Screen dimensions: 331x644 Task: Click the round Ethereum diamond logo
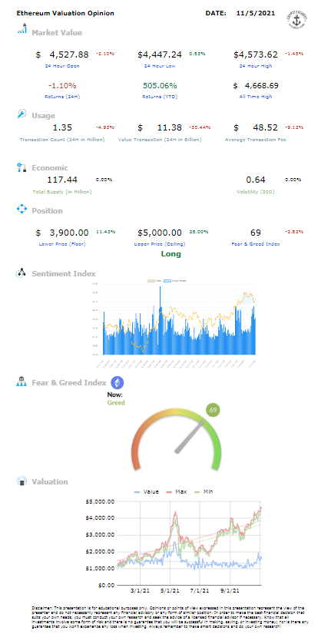coord(118,382)
